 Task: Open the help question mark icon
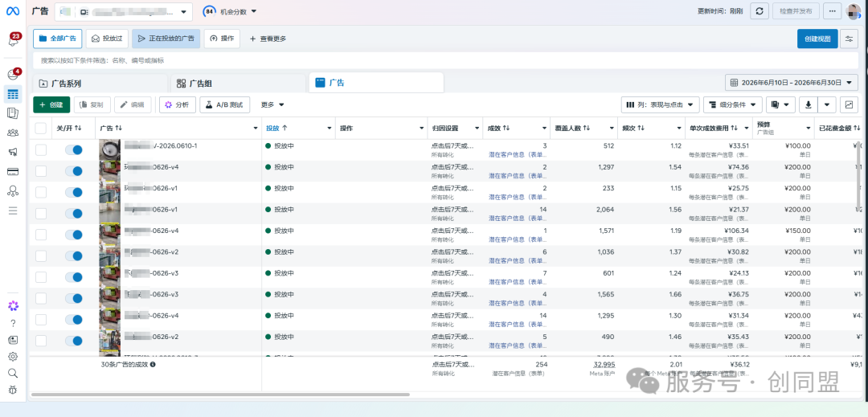(14, 323)
